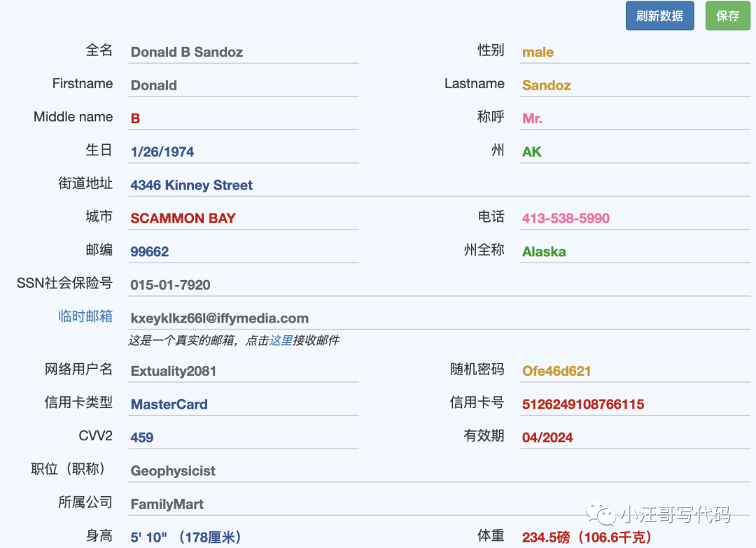Click the green 保存 save button
This screenshot has height=548, width=756.
(727, 15)
